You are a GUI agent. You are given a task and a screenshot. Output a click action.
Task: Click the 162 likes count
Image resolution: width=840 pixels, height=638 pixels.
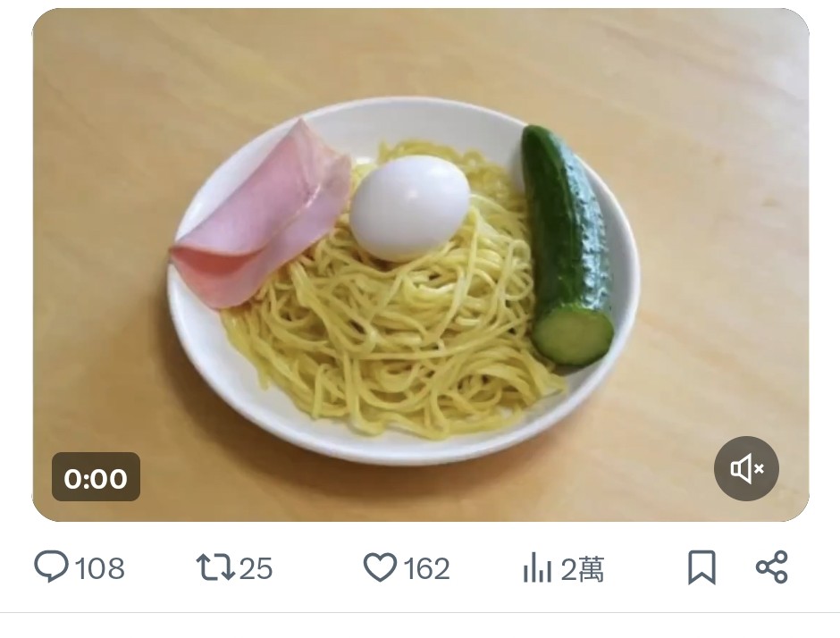click(x=426, y=568)
